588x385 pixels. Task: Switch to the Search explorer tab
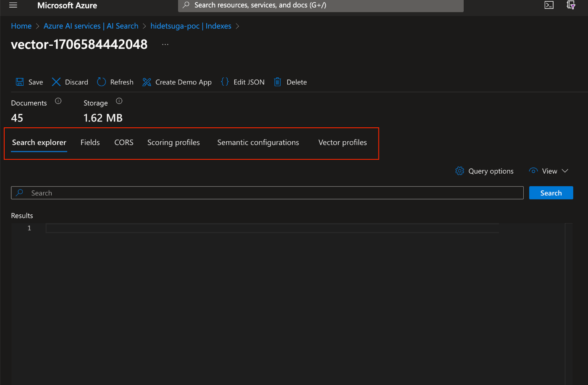coord(39,142)
